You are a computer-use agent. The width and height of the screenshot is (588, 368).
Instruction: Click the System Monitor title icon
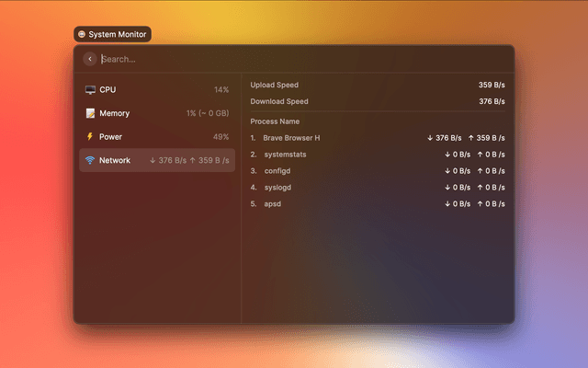[82, 34]
